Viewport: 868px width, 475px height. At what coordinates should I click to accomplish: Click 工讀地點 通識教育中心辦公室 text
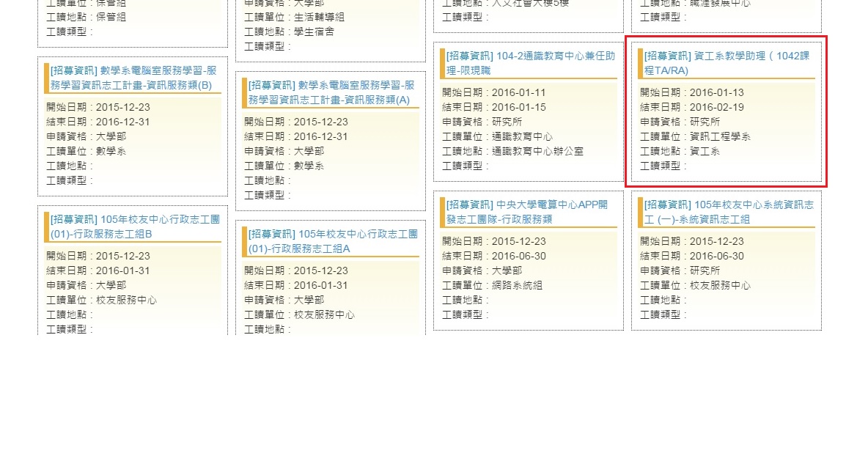pyautogui.click(x=537, y=151)
